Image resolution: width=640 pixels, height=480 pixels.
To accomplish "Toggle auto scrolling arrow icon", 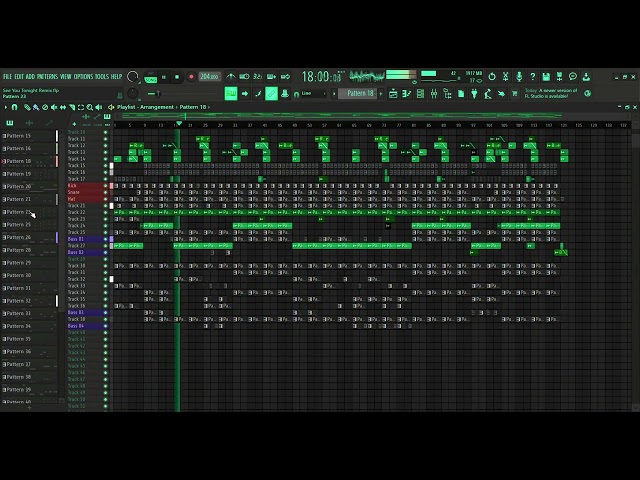I will [244, 93].
